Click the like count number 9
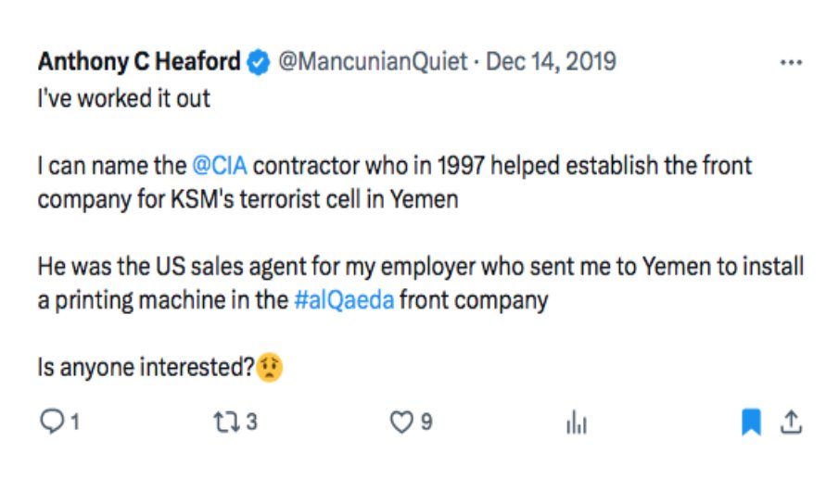The width and height of the screenshot is (839, 504). click(x=426, y=422)
